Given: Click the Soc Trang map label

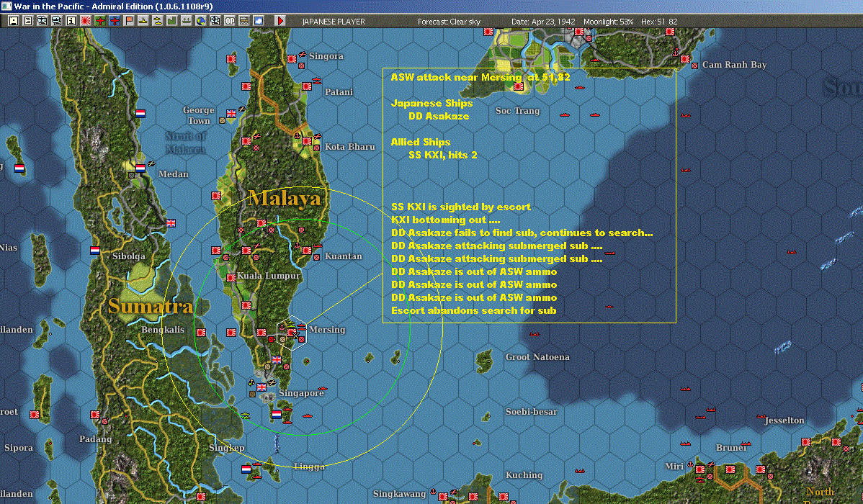Looking at the screenshot, I should [x=517, y=111].
